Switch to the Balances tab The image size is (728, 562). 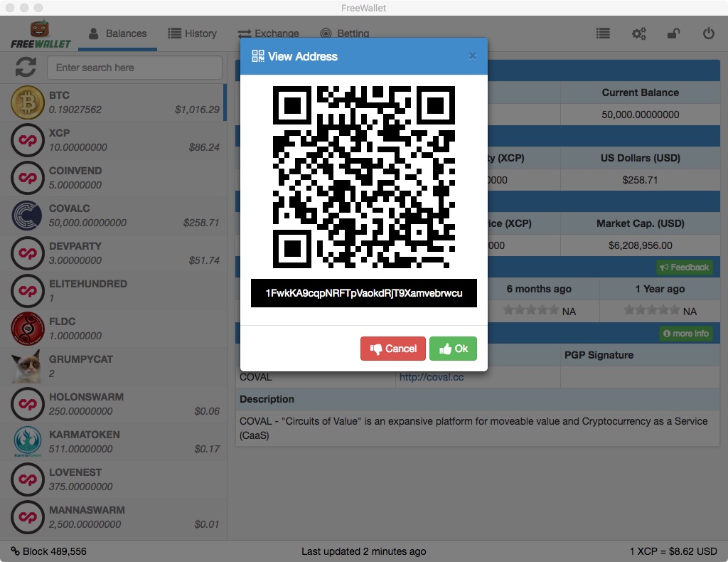click(117, 33)
